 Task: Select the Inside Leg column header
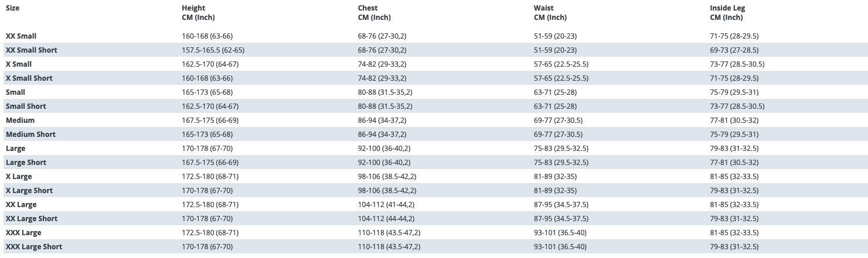coord(727,8)
